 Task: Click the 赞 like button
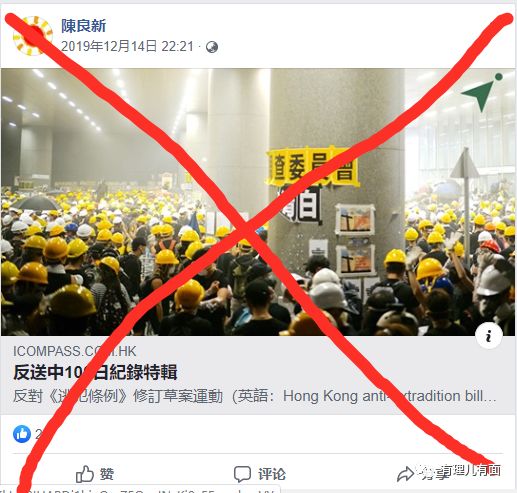pyautogui.click(x=95, y=474)
